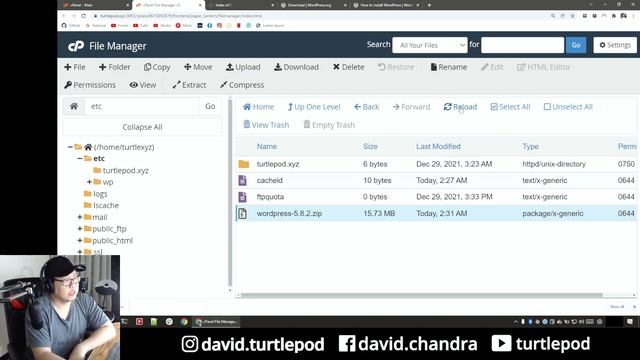
Task: Open public_html folder in tree
Action: (113, 241)
